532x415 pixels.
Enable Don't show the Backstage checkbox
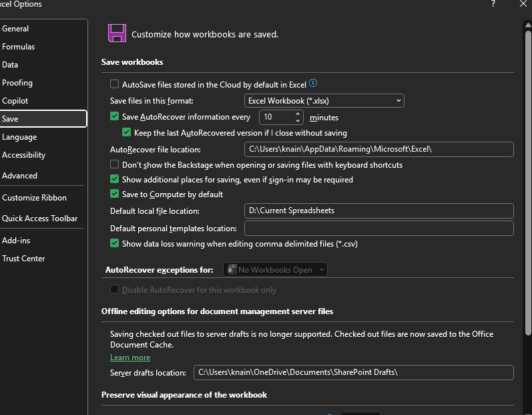(x=114, y=164)
